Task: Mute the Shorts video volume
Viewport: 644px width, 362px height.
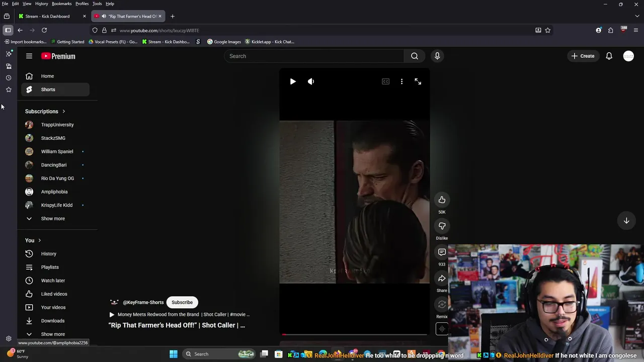Action: point(311,81)
